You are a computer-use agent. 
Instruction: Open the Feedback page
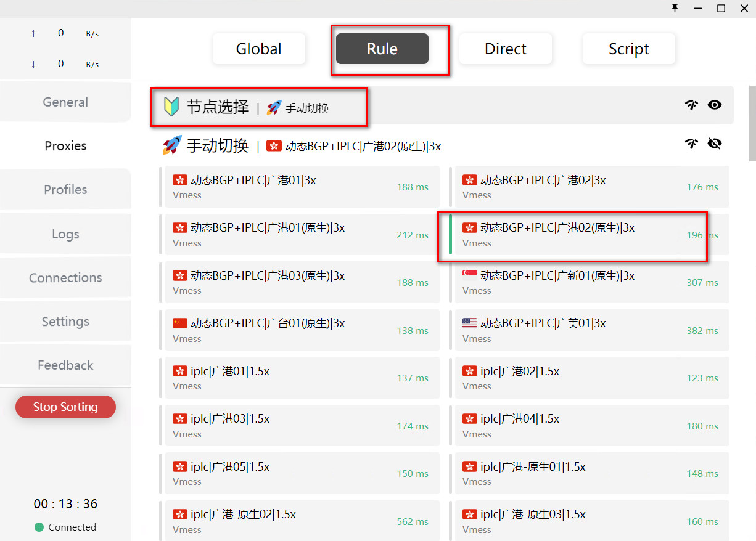click(x=65, y=365)
